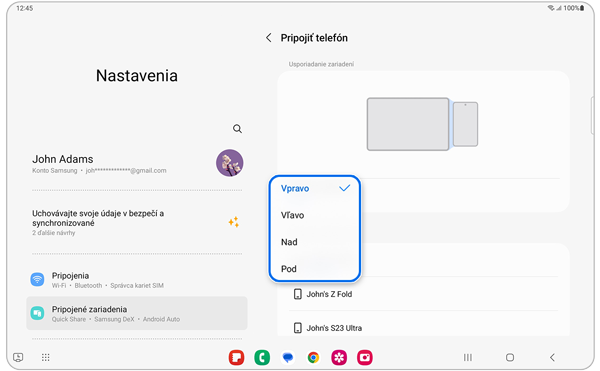Open Pripojené zariadenia settings row
600x371 pixels.
click(137, 313)
